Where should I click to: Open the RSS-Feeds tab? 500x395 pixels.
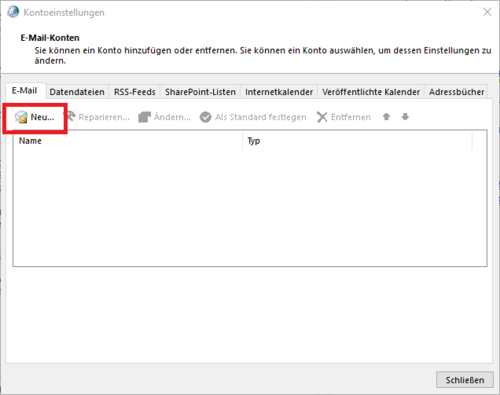coord(135,92)
